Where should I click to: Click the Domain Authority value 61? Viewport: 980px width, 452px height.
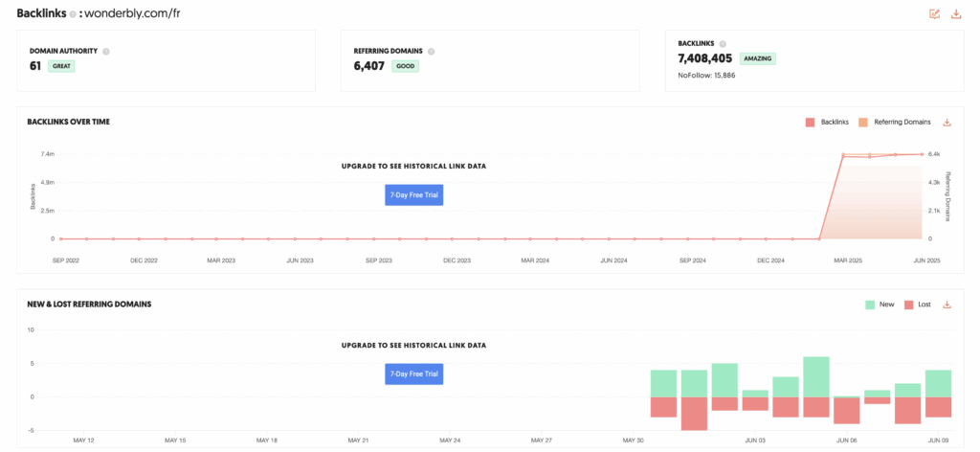[x=35, y=66]
